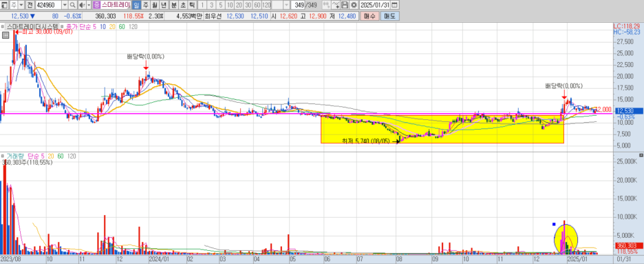This screenshot has height=264, width=644.
Task: Click the stock code field 424960
Action: pos(48,5)
